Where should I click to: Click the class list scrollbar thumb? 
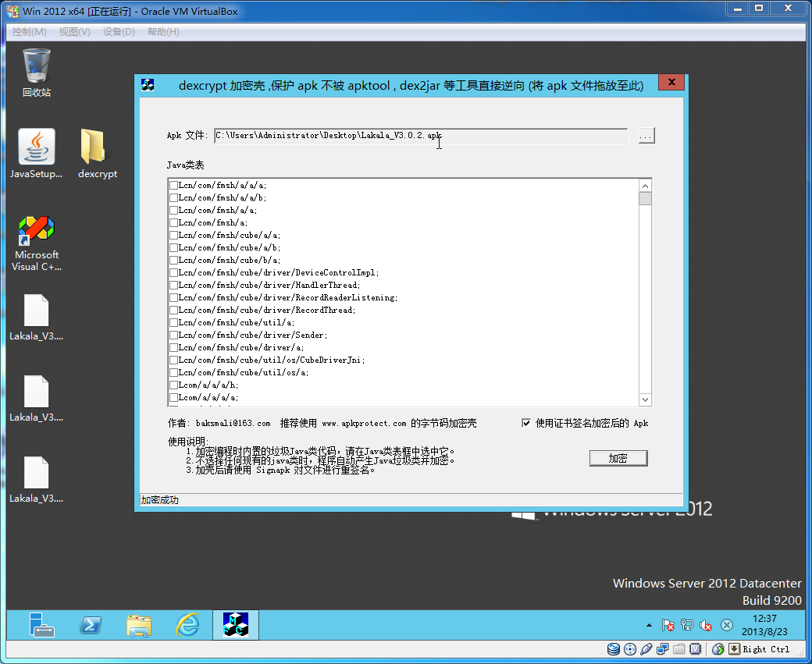click(x=645, y=199)
